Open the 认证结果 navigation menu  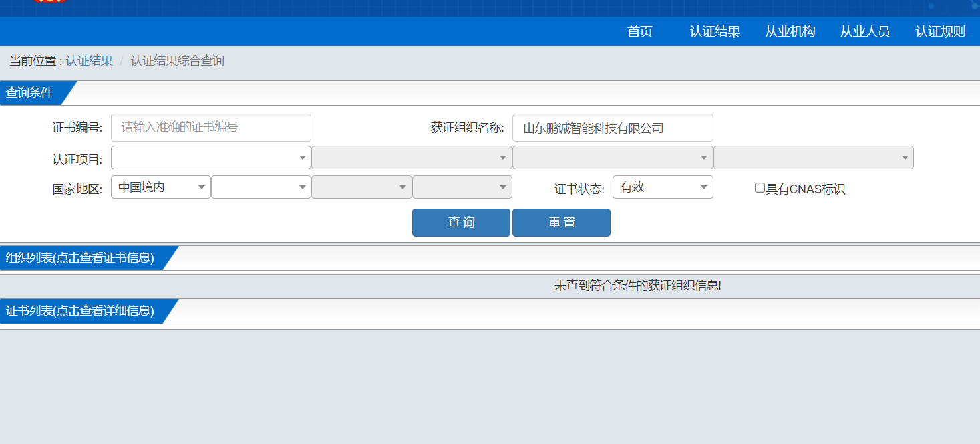[x=715, y=31]
